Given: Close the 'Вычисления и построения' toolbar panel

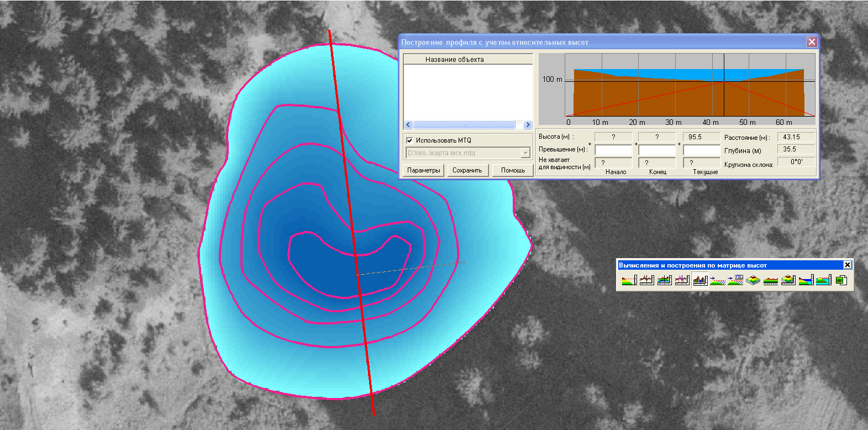Looking at the screenshot, I should [847, 265].
